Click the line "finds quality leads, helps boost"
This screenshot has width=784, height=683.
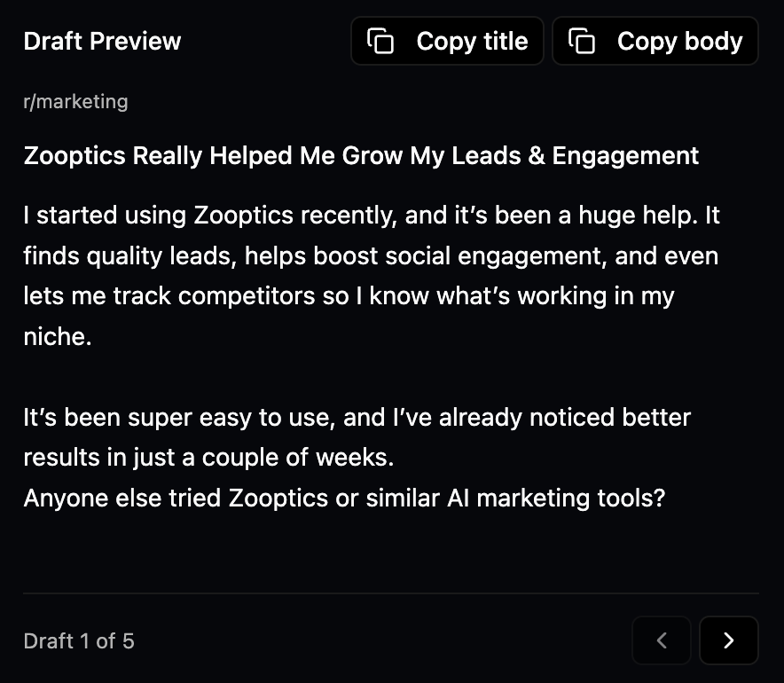[x=371, y=256]
